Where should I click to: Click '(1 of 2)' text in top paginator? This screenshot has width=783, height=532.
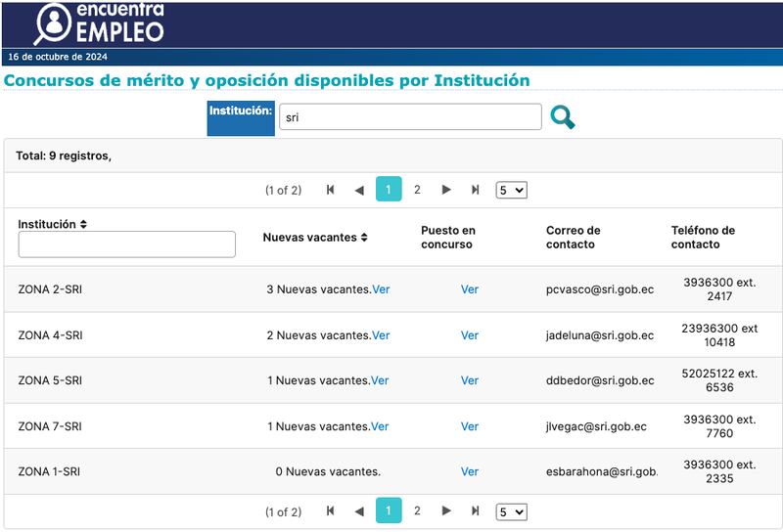tap(283, 190)
